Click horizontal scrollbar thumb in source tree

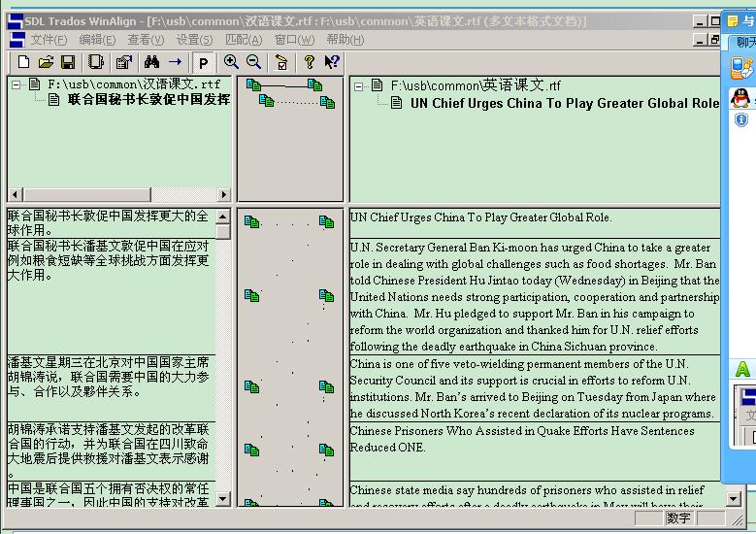pos(87,194)
